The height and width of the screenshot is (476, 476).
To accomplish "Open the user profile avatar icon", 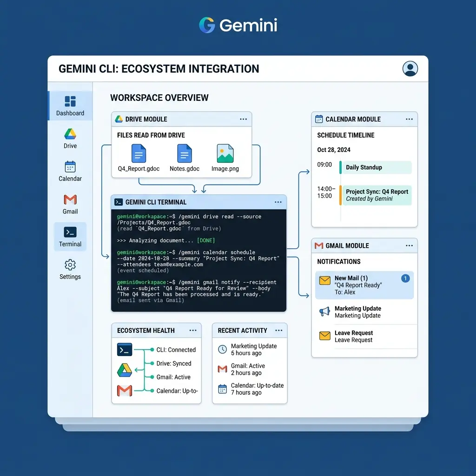I will click(410, 69).
